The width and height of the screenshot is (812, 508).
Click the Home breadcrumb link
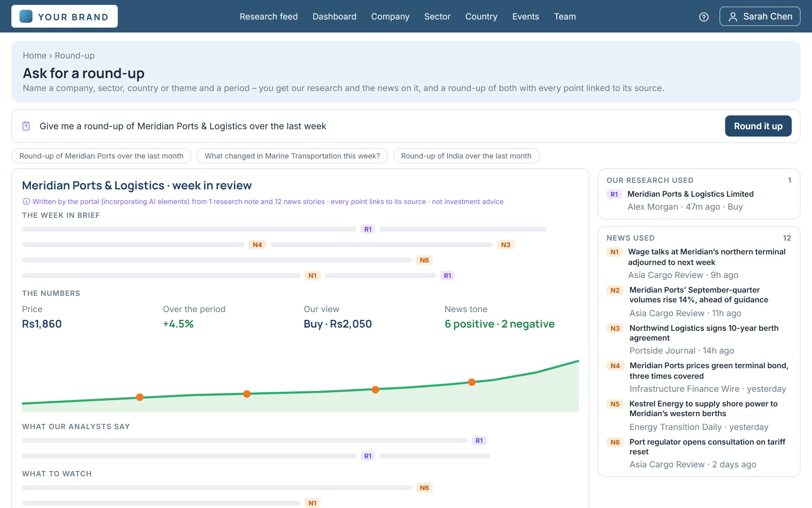coord(35,56)
